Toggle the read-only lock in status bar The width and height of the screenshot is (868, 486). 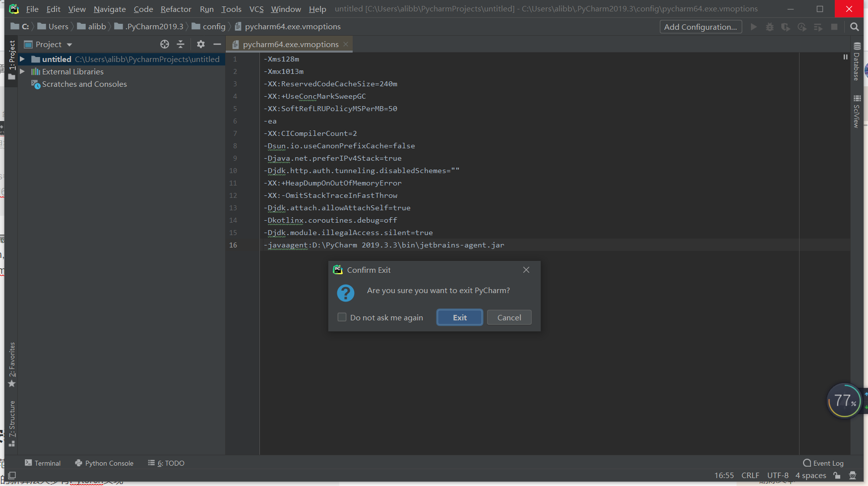click(x=837, y=475)
